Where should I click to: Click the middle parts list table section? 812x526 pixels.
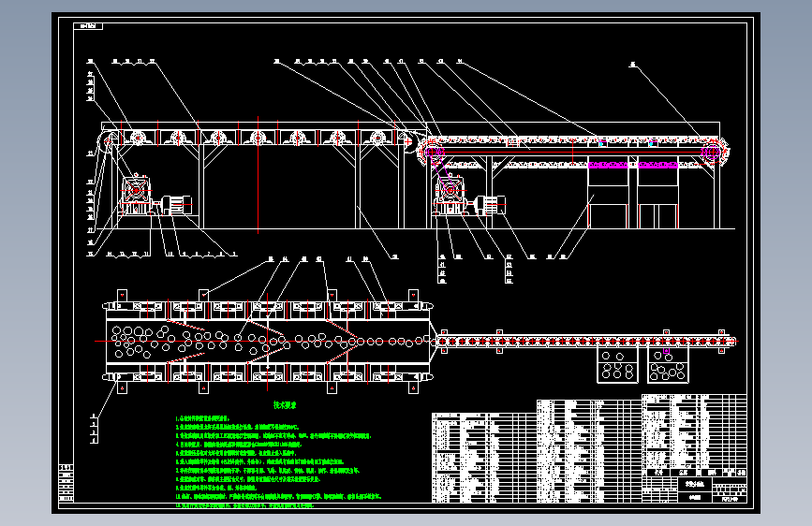(x=589, y=451)
